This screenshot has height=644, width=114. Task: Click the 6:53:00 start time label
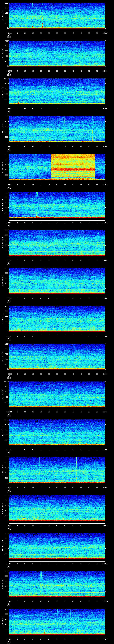tap(9, 374)
